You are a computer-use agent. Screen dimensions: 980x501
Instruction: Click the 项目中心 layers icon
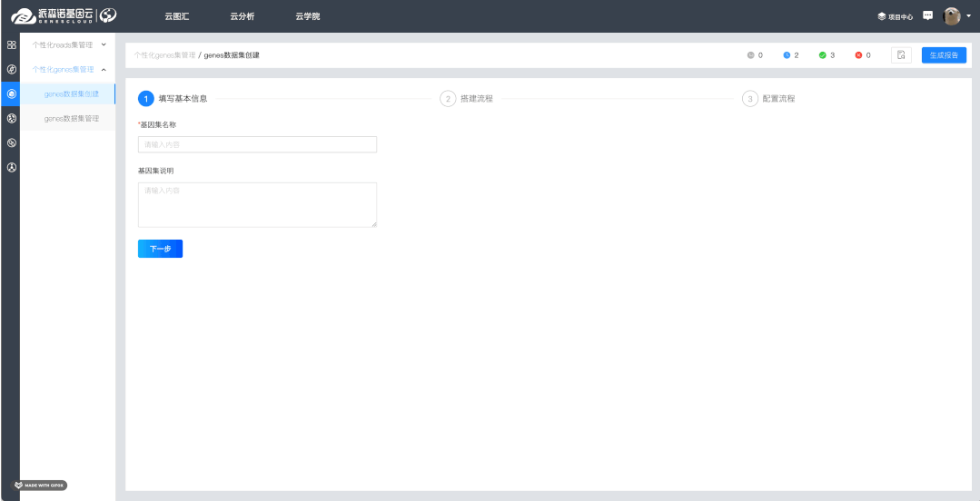click(x=882, y=17)
